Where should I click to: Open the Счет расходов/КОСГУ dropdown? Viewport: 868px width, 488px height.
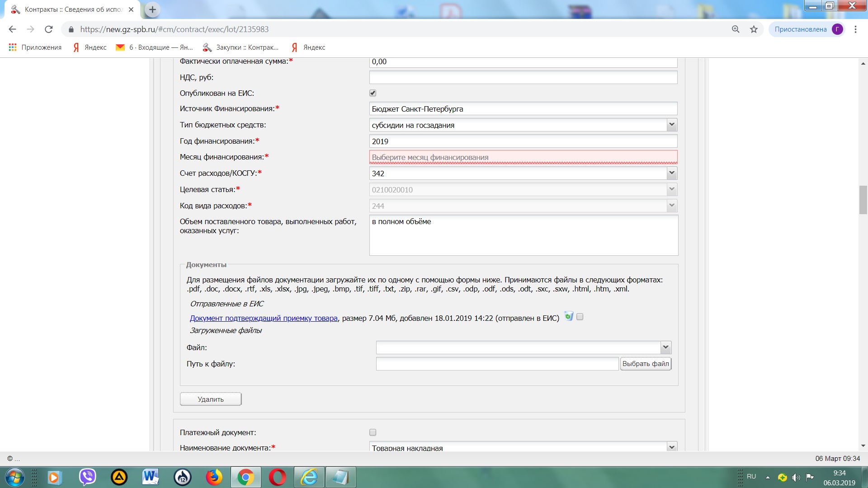pyautogui.click(x=671, y=173)
